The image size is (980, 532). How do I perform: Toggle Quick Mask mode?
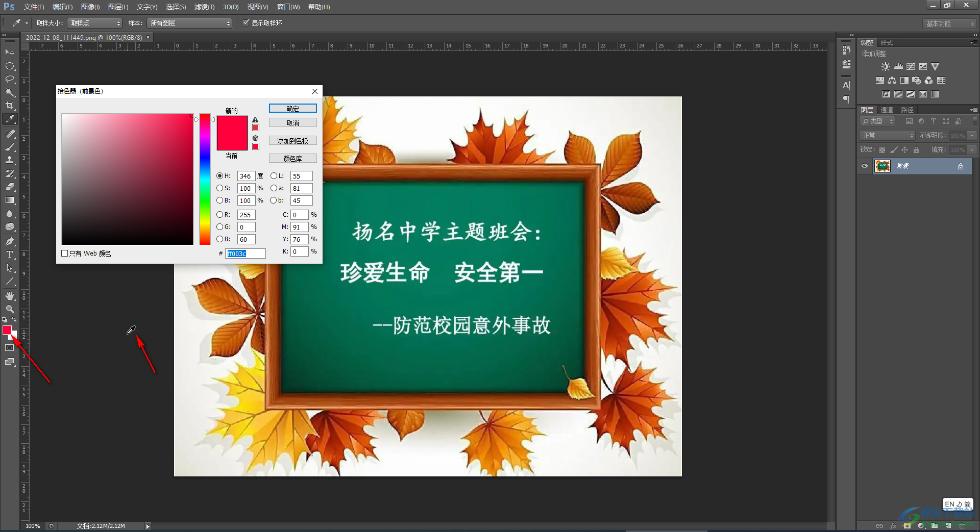tap(9, 348)
